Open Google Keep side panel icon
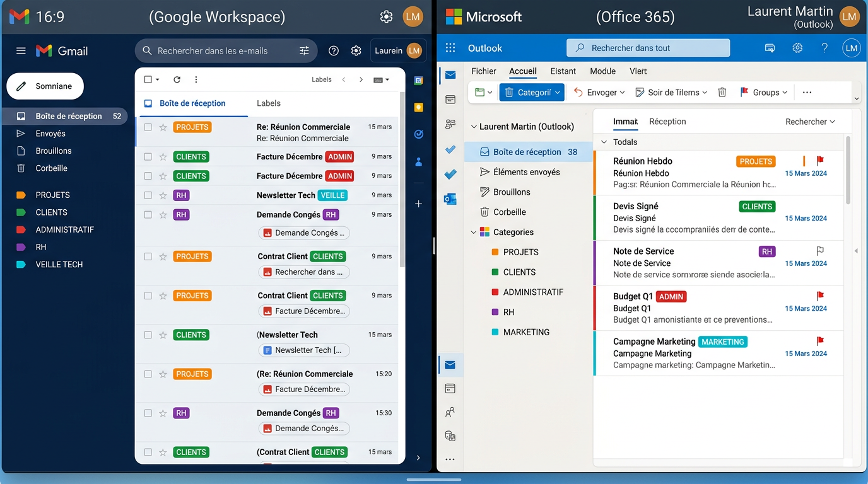The image size is (868, 484). [x=418, y=108]
